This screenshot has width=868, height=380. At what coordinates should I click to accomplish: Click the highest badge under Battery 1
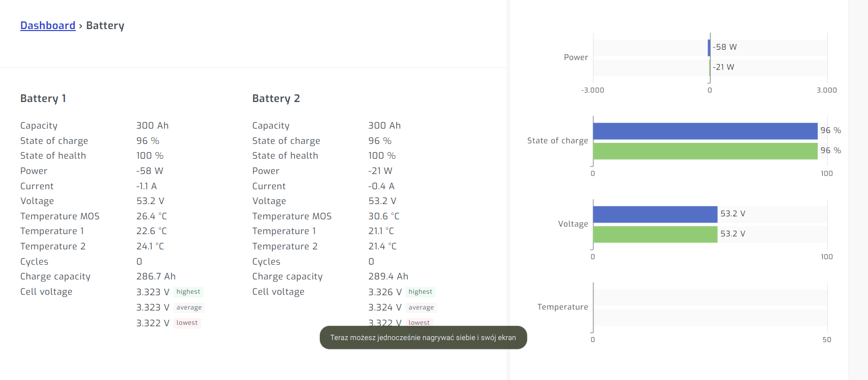(188, 292)
